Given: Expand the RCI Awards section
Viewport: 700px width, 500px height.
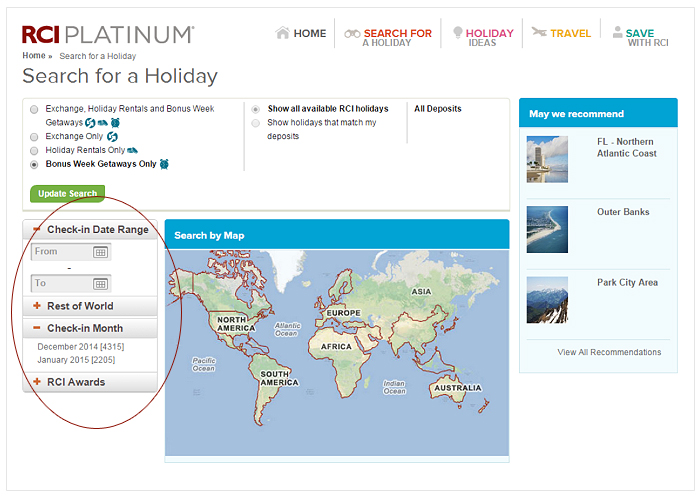Looking at the screenshot, I should pyautogui.click(x=37, y=382).
